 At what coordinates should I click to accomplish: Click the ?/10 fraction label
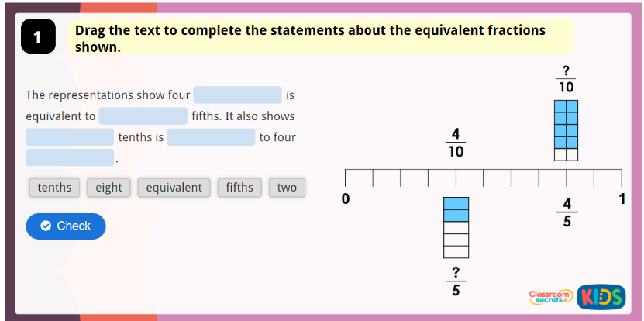[566, 79]
